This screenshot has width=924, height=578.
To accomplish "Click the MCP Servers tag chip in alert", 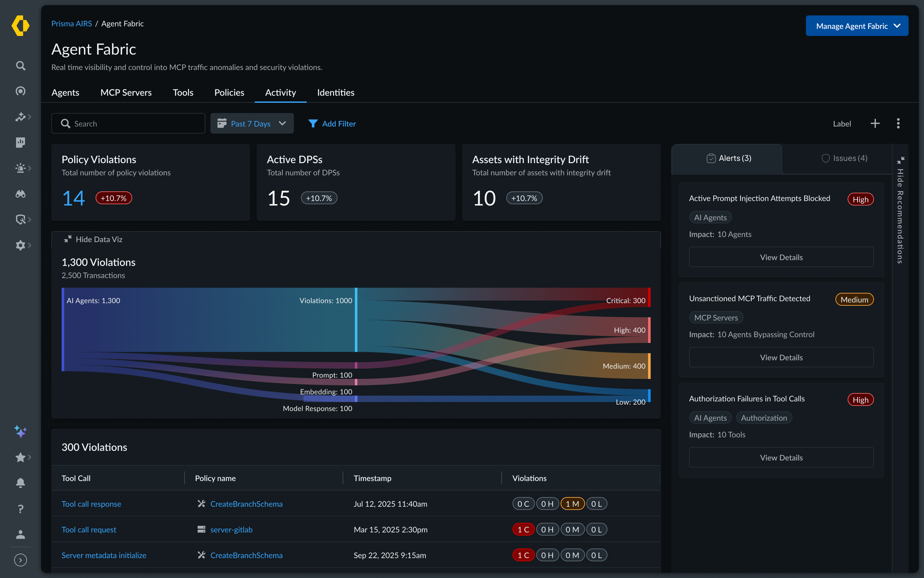I will pos(716,318).
